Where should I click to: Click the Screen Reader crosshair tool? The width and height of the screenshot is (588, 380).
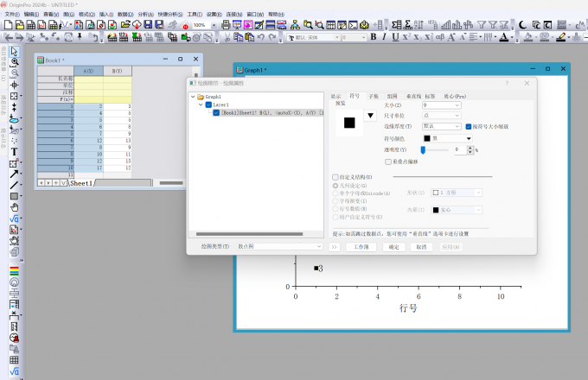tap(14, 85)
